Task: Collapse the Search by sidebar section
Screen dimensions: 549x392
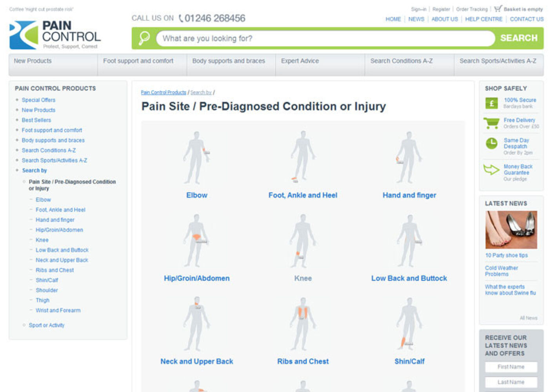Action: pos(34,171)
